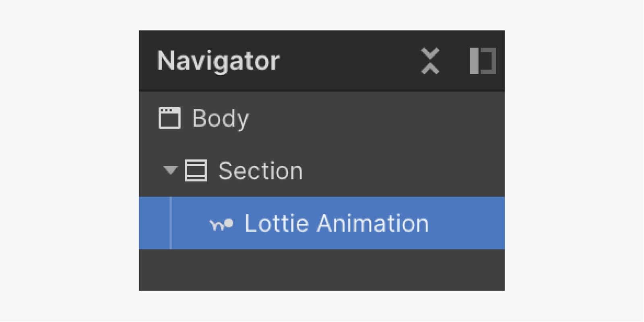Click the upper chevron of the collapse-all icon
The width and height of the screenshot is (644, 322).
pos(430,53)
